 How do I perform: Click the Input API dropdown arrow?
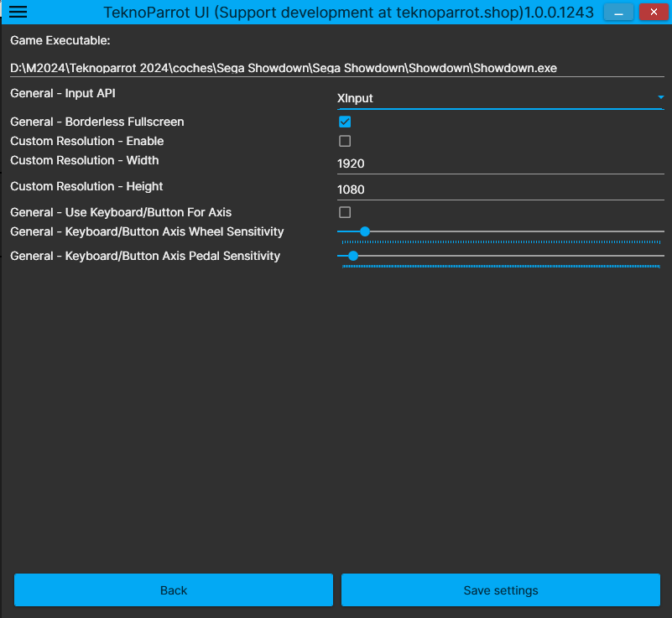(x=660, y=97)
